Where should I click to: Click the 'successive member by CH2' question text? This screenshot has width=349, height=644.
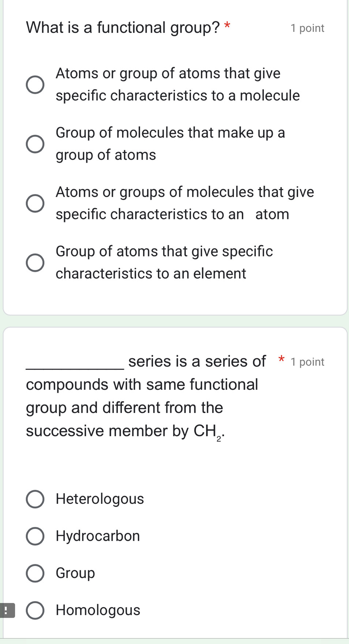(124, 431)
